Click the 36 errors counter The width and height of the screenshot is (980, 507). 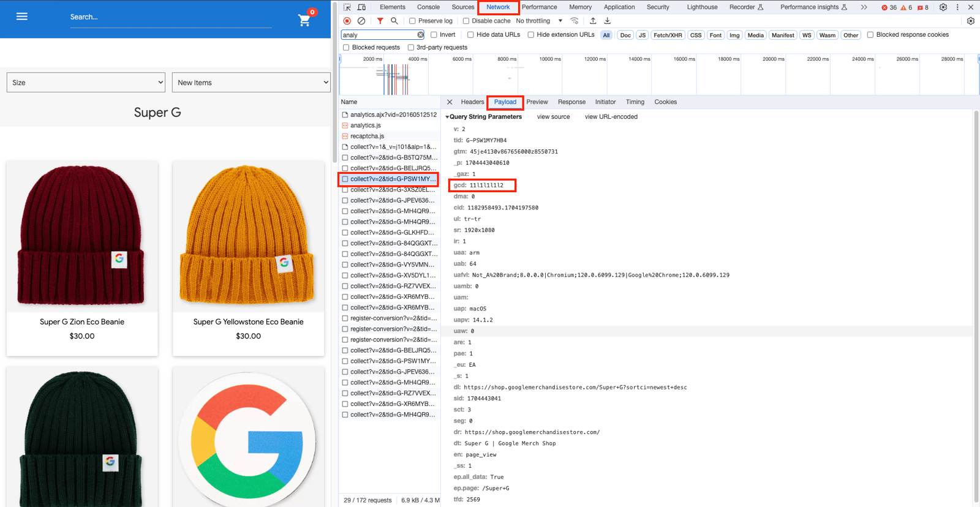coord(889,7)
